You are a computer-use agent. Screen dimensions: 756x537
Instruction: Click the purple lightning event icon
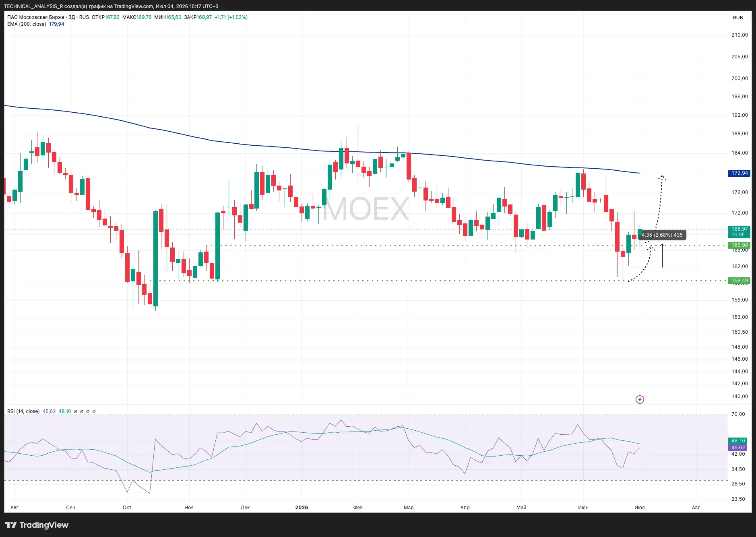[x=640, y=399]
